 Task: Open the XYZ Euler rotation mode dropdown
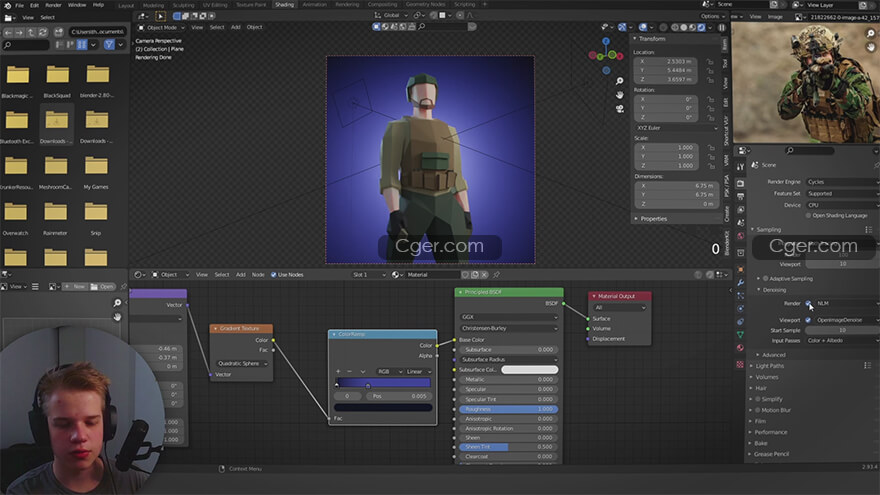[x=677, y=128]
